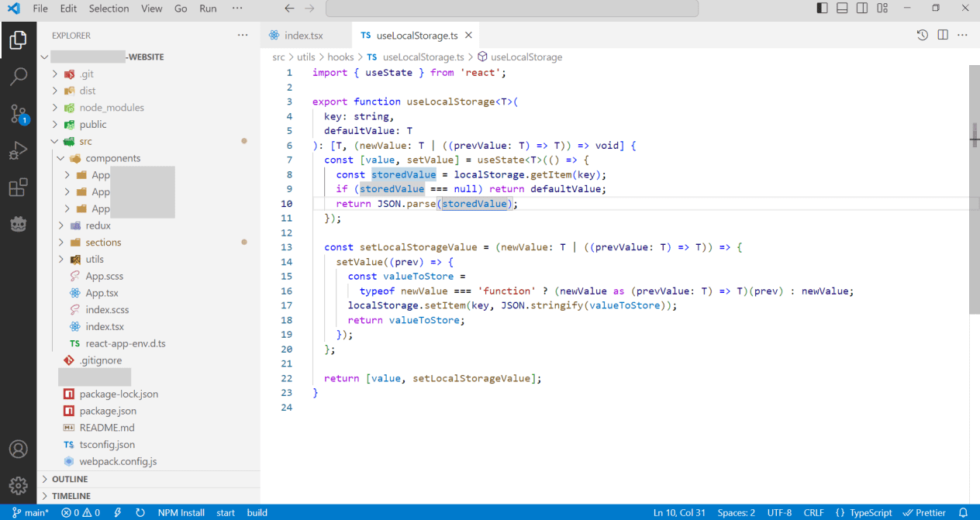This screenshot has width=980, height=520.
Task: Run the build task in status bar
Action: click(257, 512)
